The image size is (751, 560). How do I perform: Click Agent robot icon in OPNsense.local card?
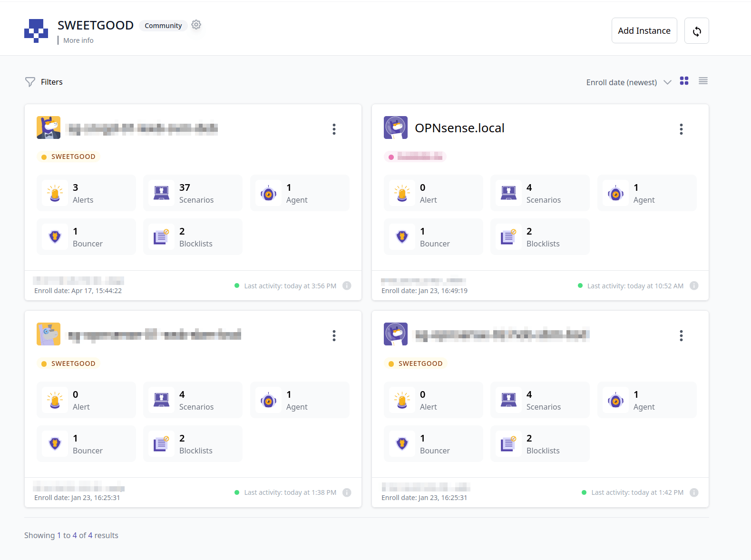616,193
